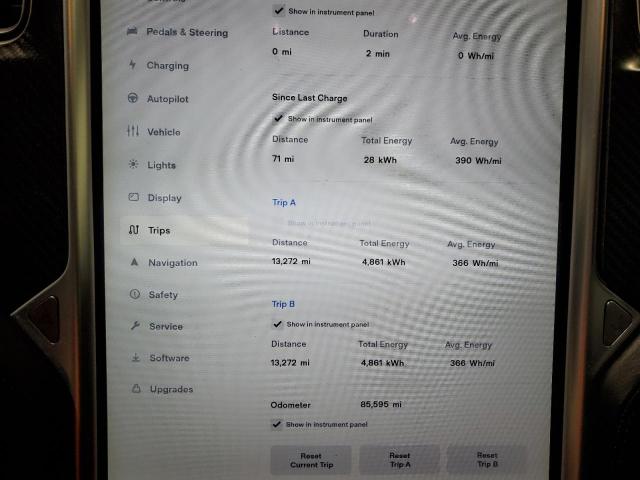Tap the Safety alert icon

tap(134, 295)
